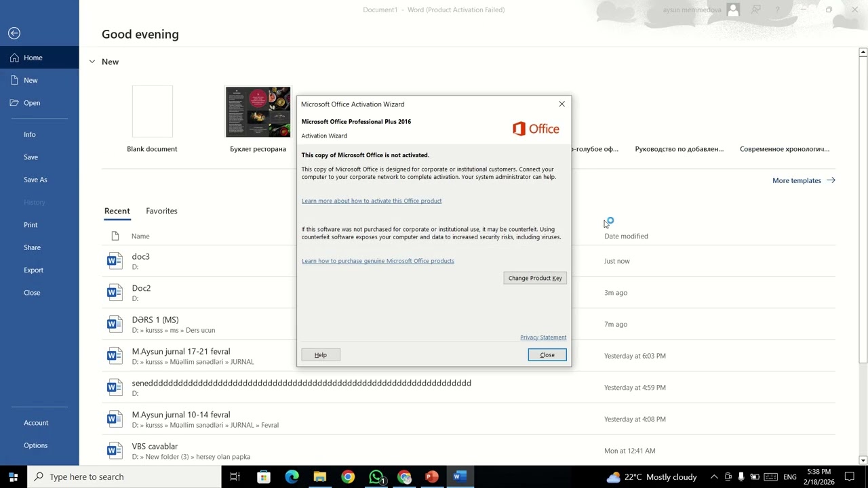This screenshot has width=868, height=488.
Task: Click the More templates link
Action: 804,180
